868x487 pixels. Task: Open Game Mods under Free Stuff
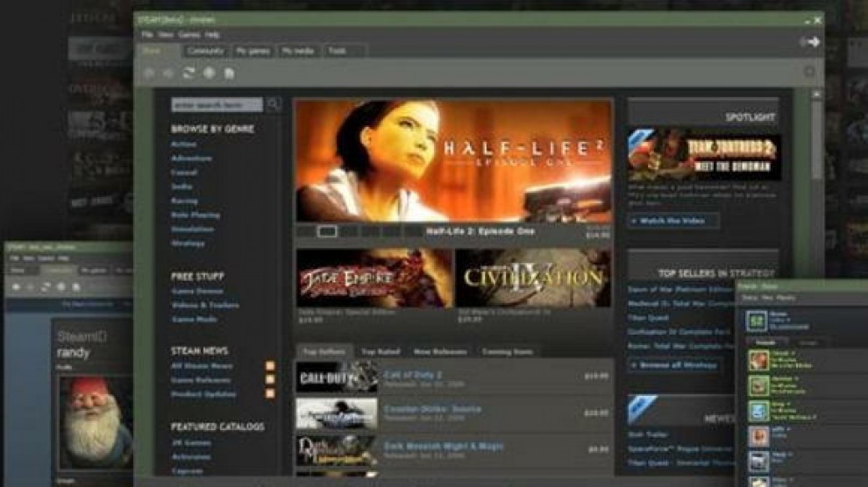(195, 319)
